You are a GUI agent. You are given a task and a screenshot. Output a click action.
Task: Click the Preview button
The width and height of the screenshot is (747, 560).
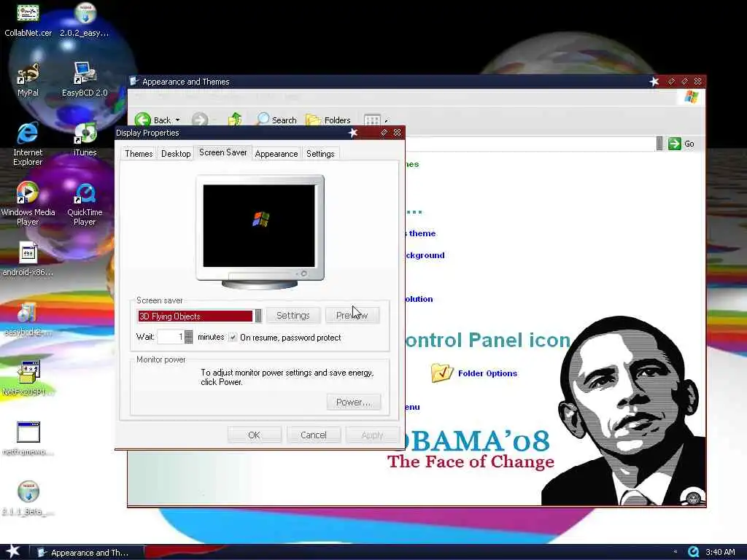tap(352, 315)
